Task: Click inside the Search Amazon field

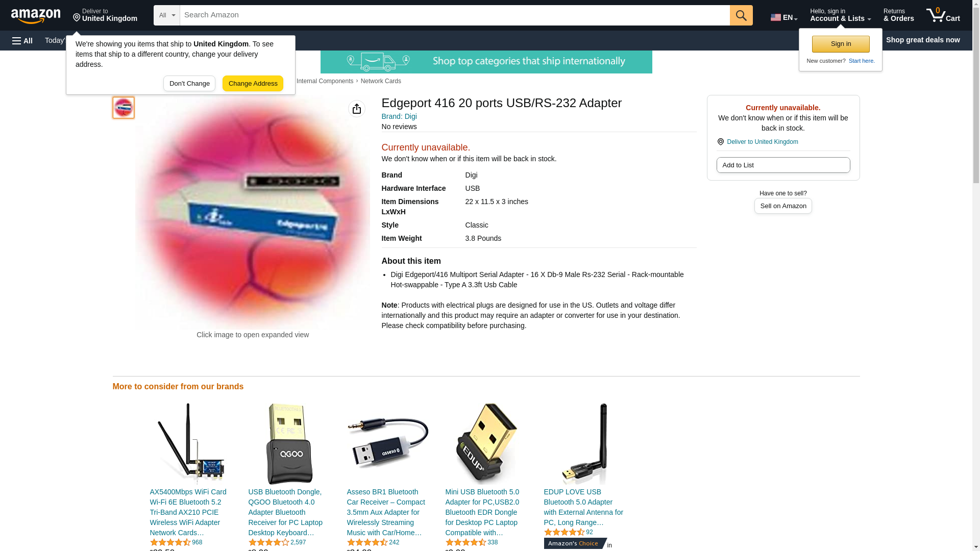Action: (x=455, y=15)
